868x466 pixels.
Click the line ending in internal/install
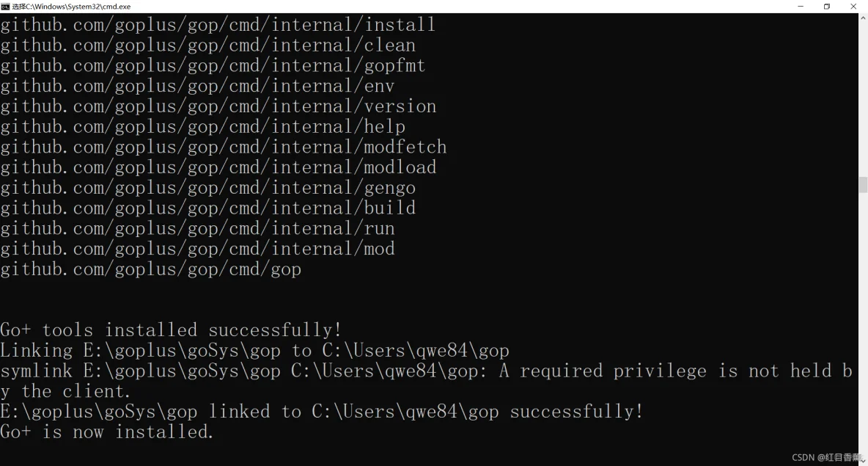(x=218, y=25)
